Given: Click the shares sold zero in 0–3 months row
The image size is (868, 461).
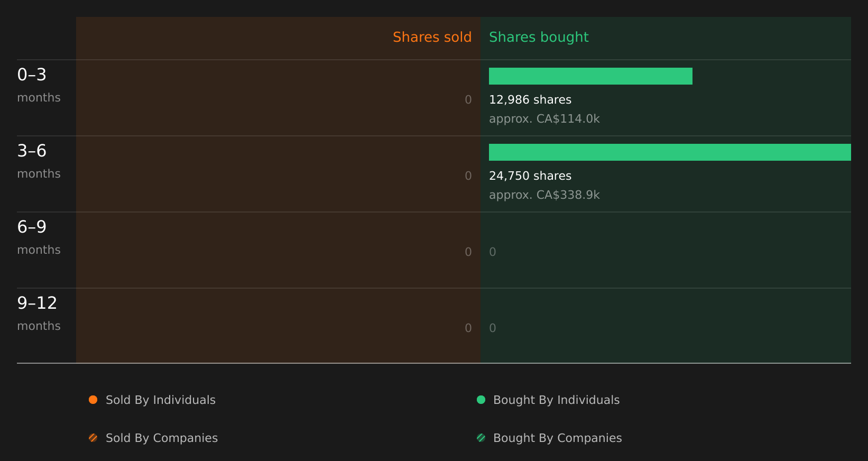Looking at the screenshot, I should point(468,100).
